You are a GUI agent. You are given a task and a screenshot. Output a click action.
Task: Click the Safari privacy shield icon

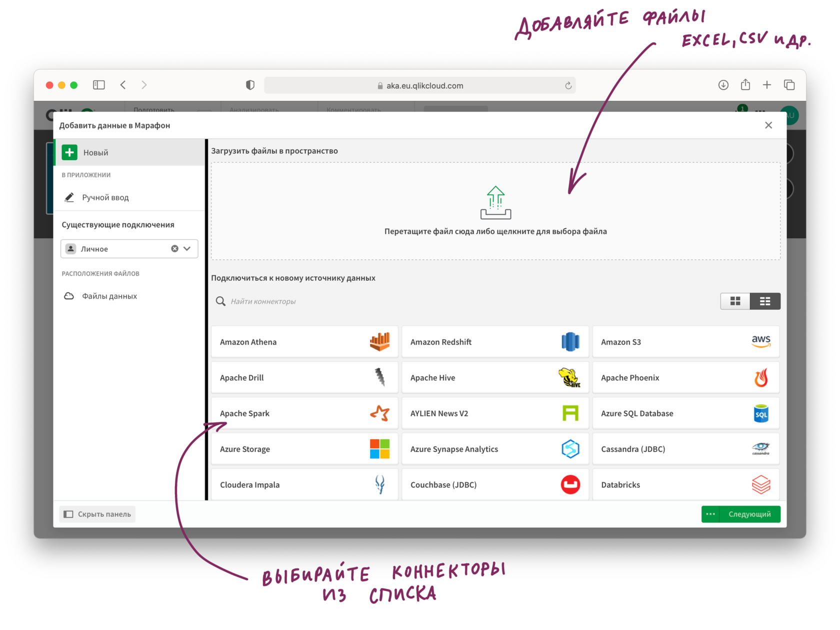pos(250,85)
